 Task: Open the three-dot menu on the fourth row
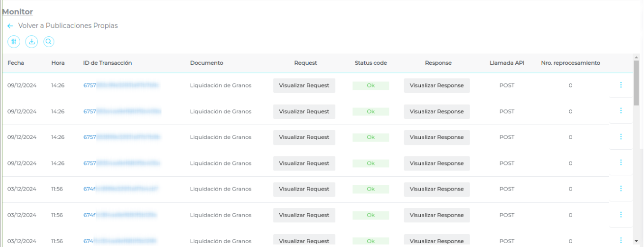621,163
